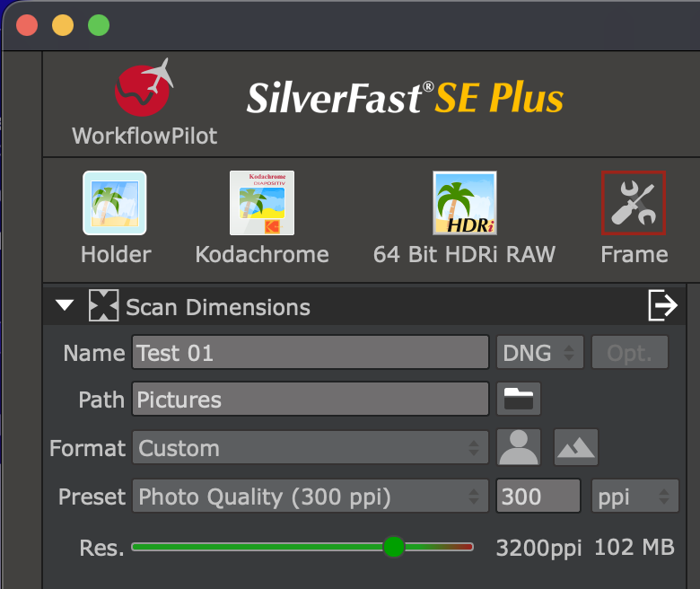Choose the 64 Bit HDRi RAW icon
The image size is (700, 589).
point(464,203)
